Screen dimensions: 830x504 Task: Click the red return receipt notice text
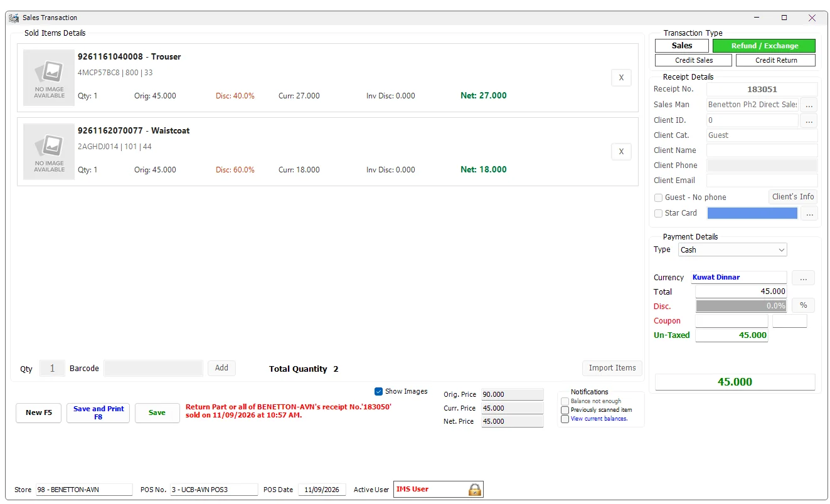pos(289,411)
